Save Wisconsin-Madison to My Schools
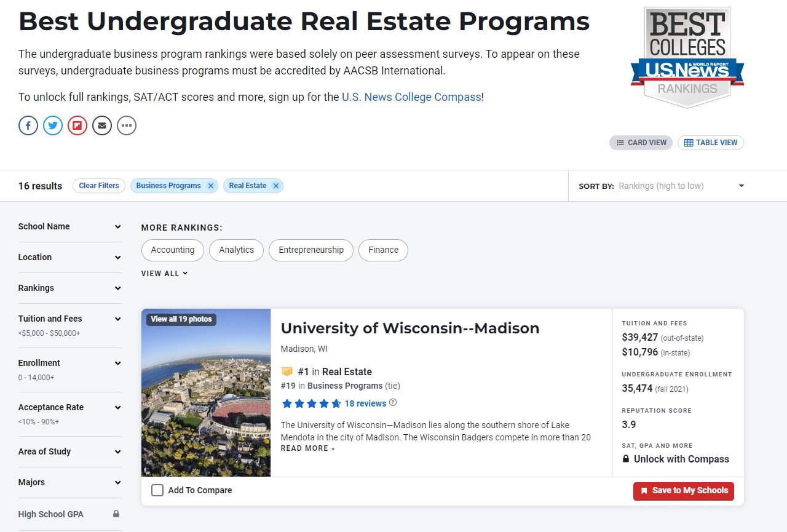Image resolution: width=787 pixels, height=532 pixels. coord(683,491)
